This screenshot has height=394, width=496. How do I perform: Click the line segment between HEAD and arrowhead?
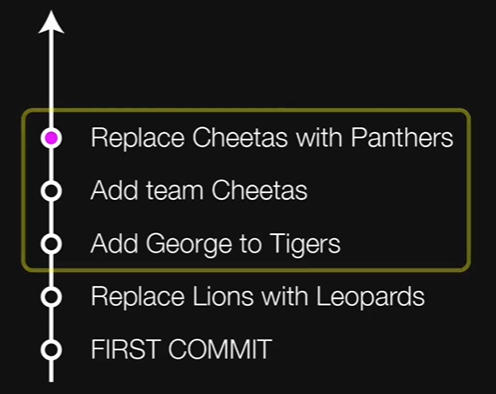[x=51, y=80]
